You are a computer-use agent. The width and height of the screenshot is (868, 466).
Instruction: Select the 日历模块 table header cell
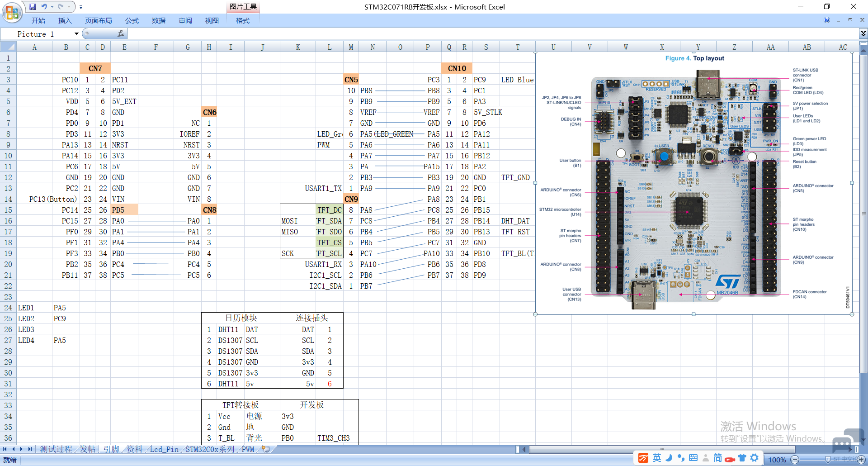point(241,318)
